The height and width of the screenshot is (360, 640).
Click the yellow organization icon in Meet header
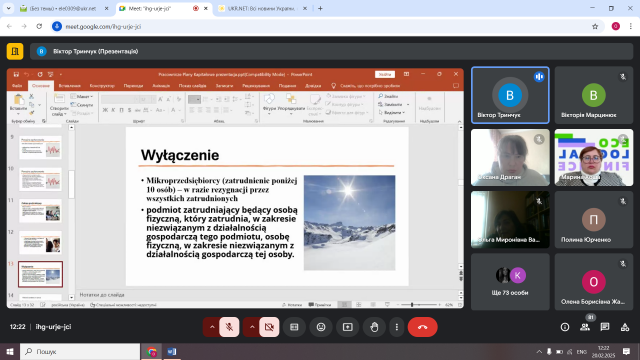(15, 51)
